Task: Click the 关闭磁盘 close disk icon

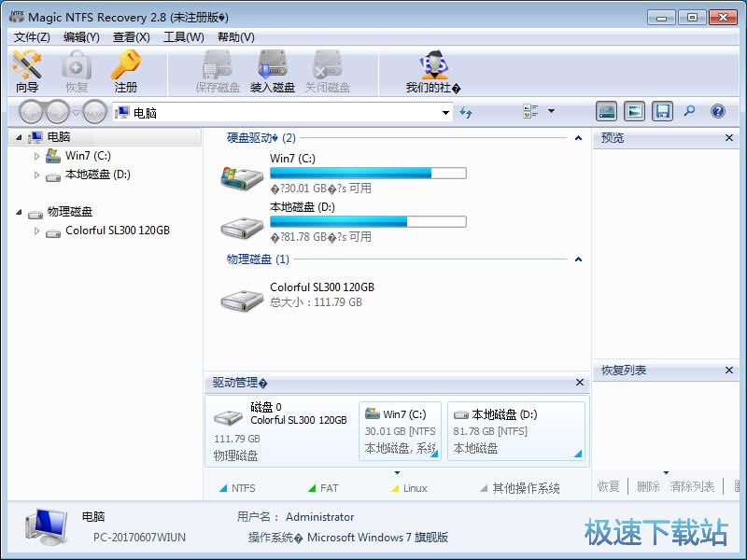Action: tap(328, 71)
